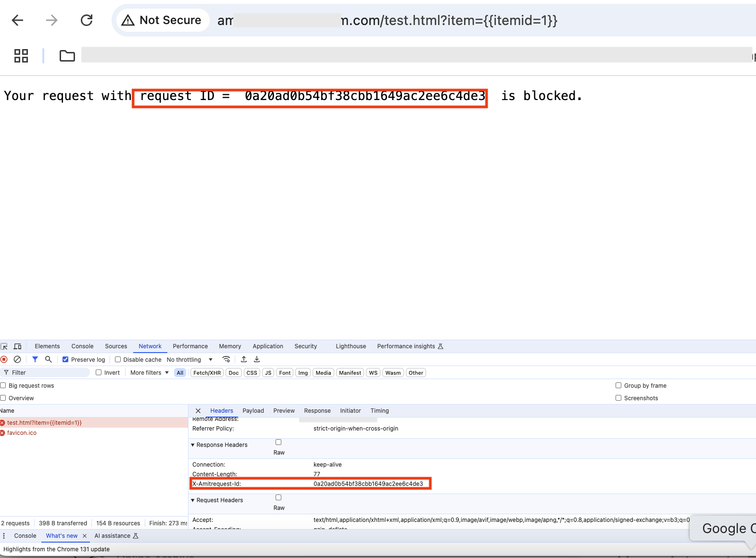Open the Not Secure site info badge

(x=162, y=20)
